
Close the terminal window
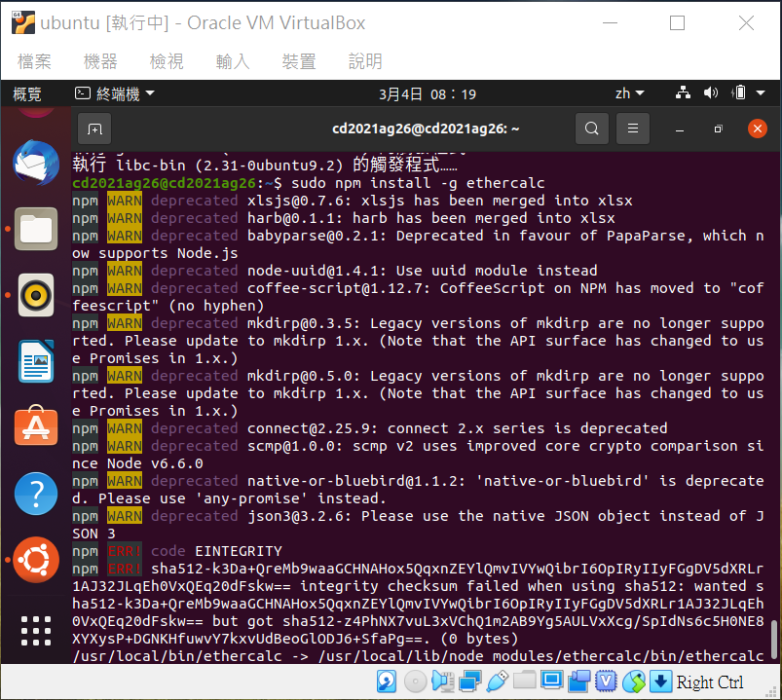[x=757, y=129]
